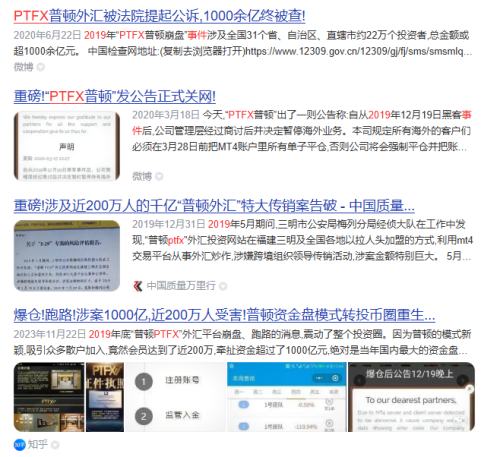Expand the dropdown icon beside 中国质量万里行
Screen dimensions: 500x457
tap(223, 286)
